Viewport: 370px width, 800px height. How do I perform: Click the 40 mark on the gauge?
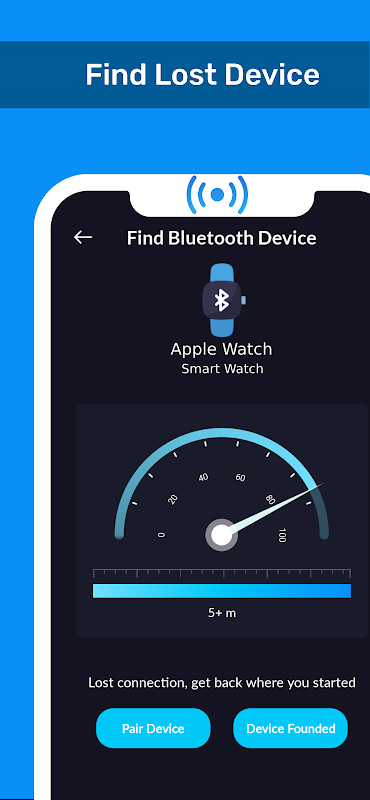point(204,478)
